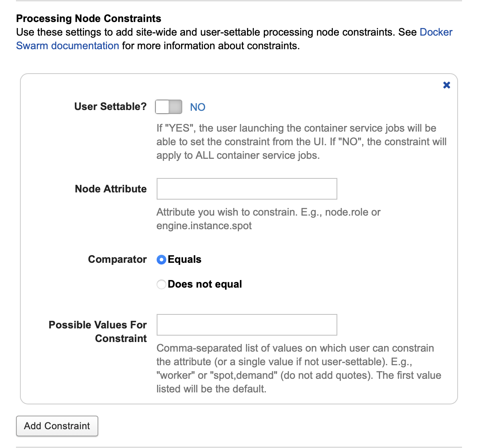
Task: Focus the Node Attribute text field
Action: 247,189
